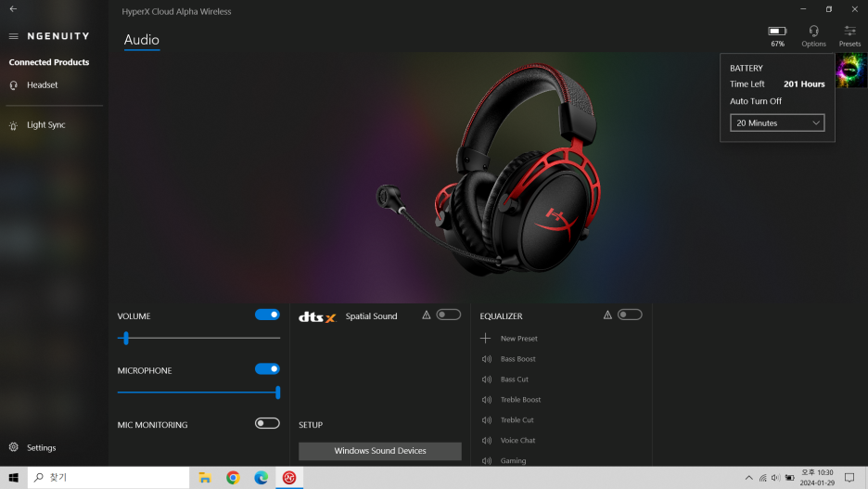This screenshot has height=489, width=868.
Task: Click the NGENUITY taskbar icon
Action: click(289, 477)
